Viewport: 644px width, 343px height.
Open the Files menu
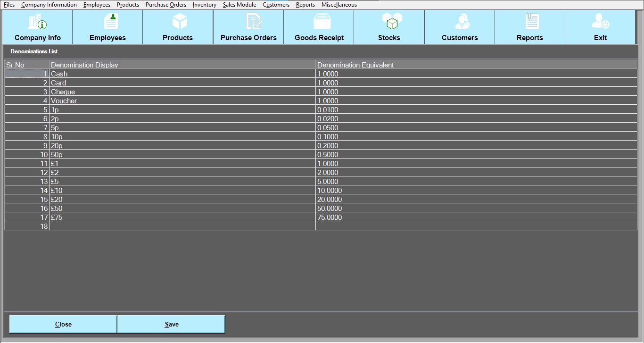9,5
